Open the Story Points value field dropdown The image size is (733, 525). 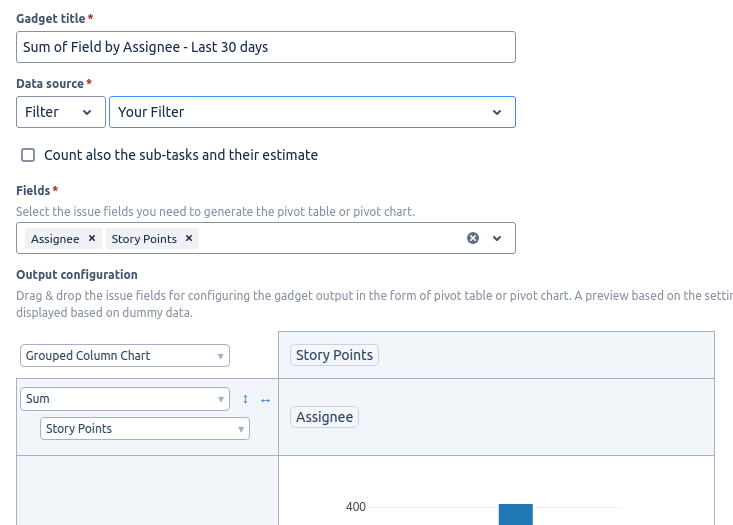coord(145,429)
